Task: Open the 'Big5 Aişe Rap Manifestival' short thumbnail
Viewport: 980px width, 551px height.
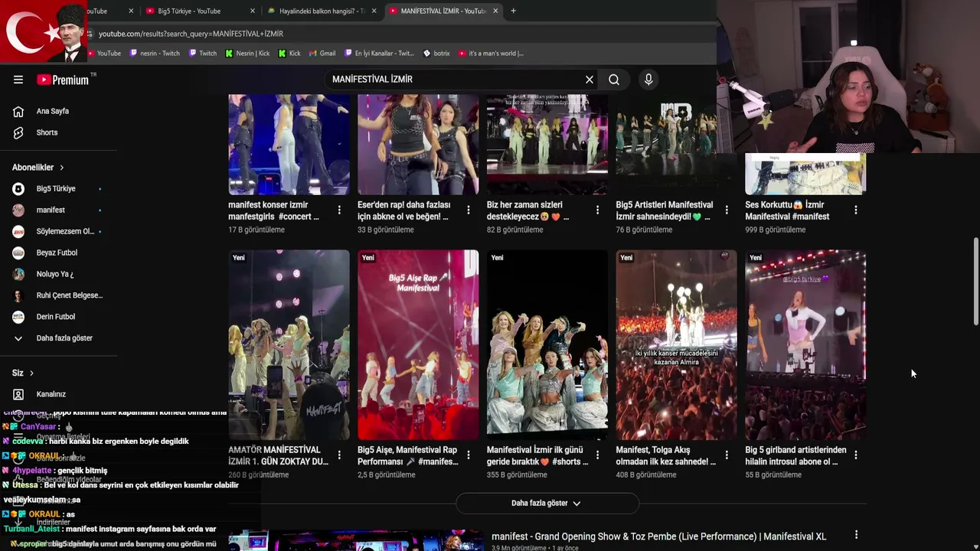Action: 418,344
